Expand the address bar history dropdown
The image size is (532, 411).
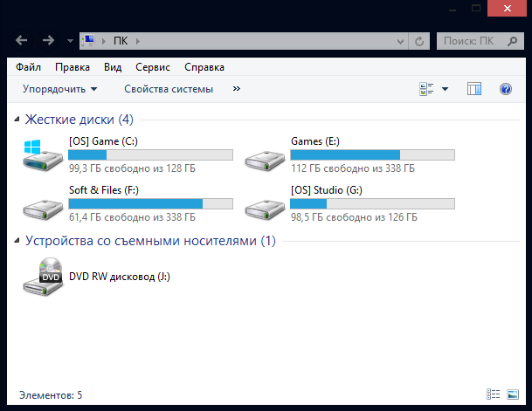tap(401, 41)
